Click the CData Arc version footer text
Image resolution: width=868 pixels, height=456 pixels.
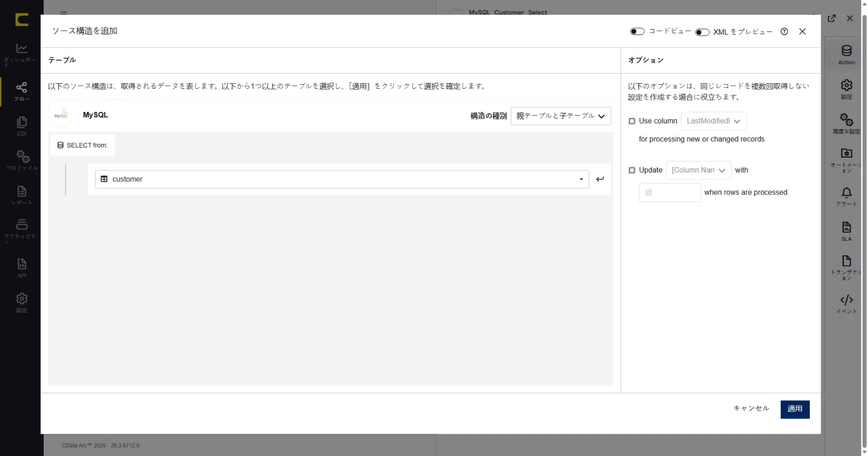click(101, 445)
